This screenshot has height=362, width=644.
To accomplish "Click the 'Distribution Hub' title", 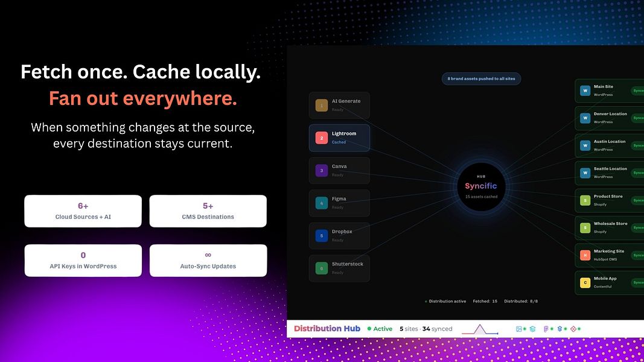I will point(327,328).
